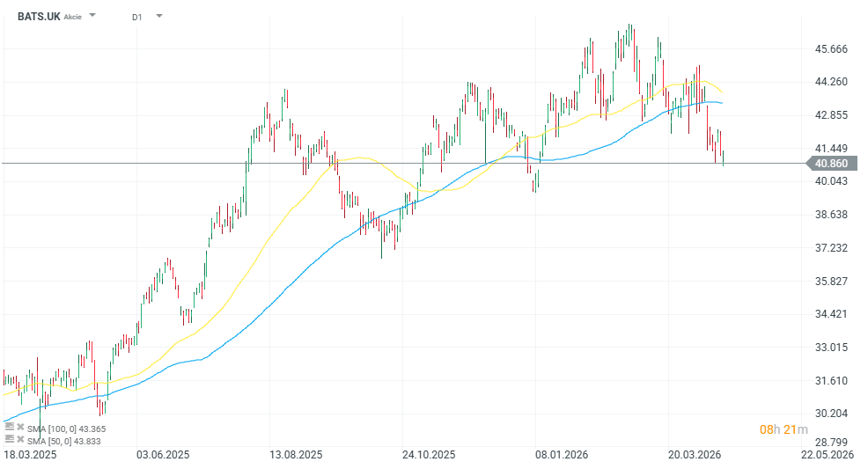Select the current price tag 40.860
Viewport: 868px width, 469px height.
pos(830,163)
